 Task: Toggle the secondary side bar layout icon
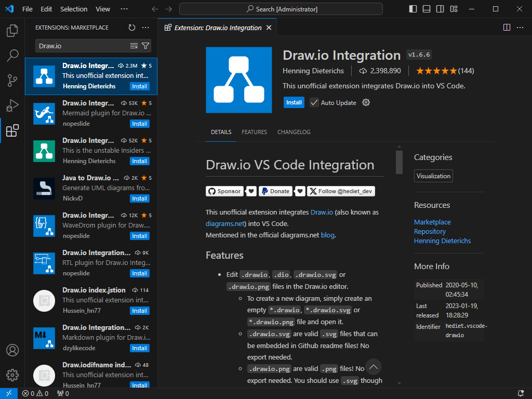440,9
